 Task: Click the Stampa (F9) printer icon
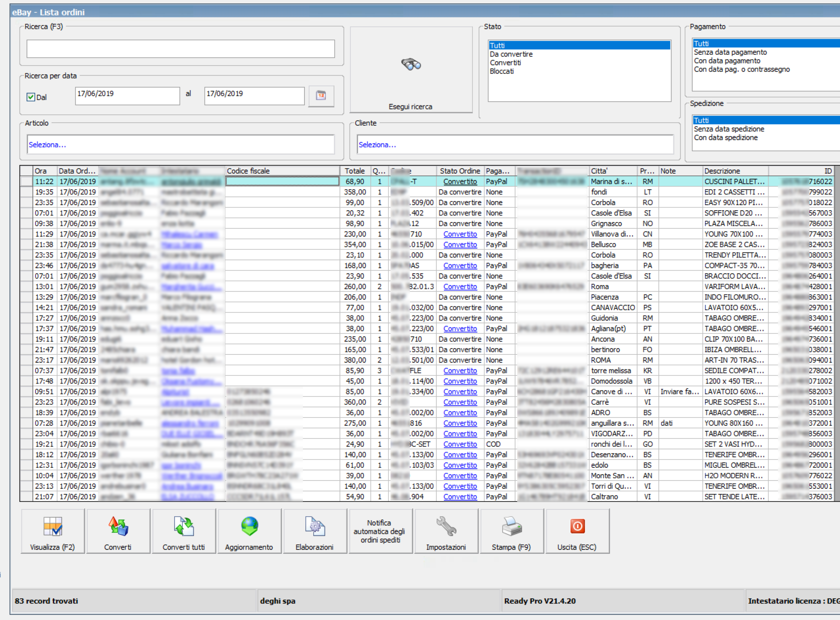point(512,526)
